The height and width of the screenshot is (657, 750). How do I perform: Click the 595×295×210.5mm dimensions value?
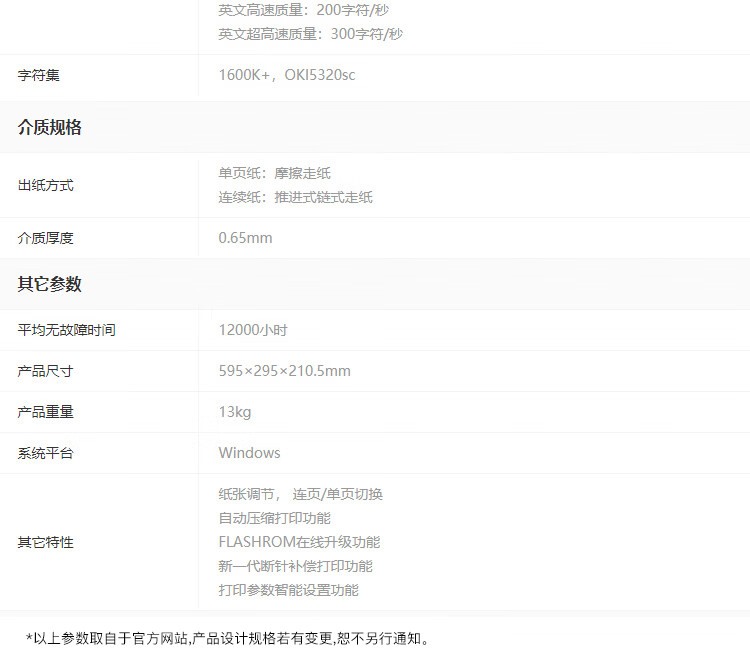click(x=284, y=371)
